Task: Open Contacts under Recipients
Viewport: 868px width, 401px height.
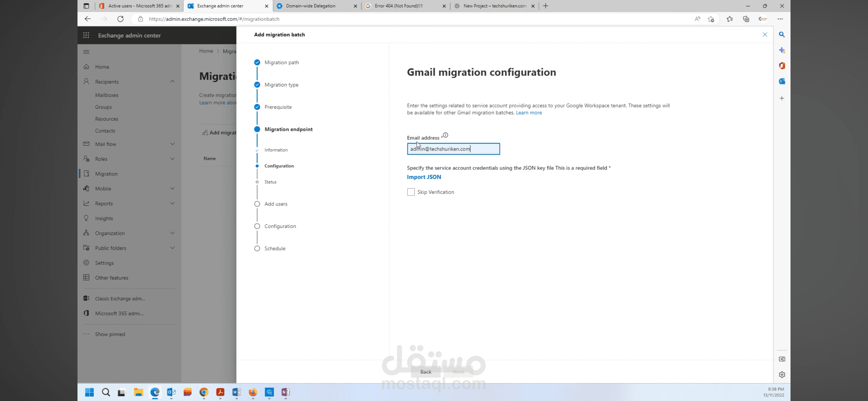Action: pyautogui.click(x=105, y=131)
